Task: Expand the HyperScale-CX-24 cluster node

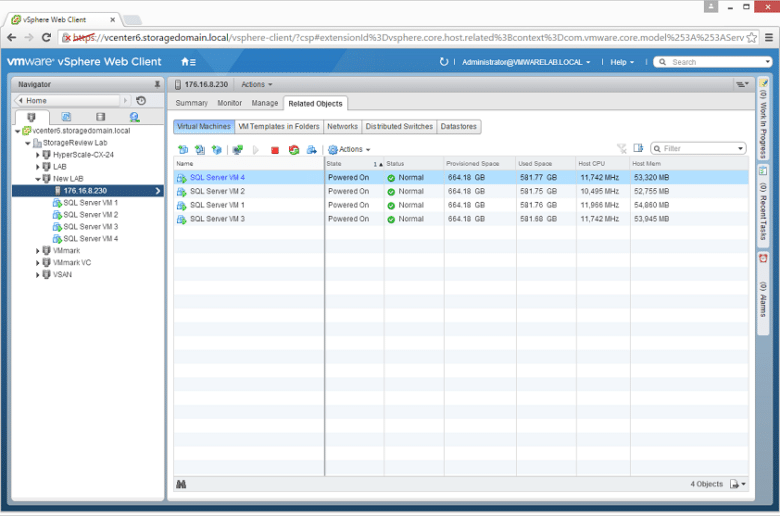Action: point(37,155)
